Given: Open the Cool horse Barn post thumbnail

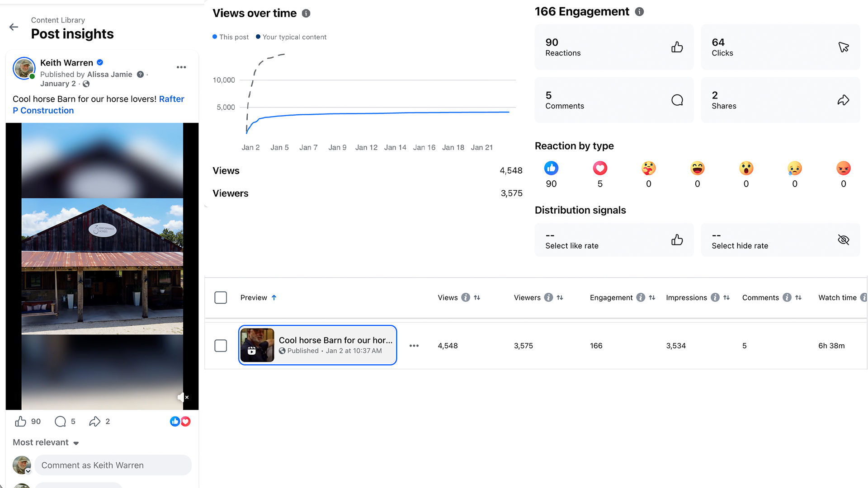Looking at the screenshot, I should (257, 345).
